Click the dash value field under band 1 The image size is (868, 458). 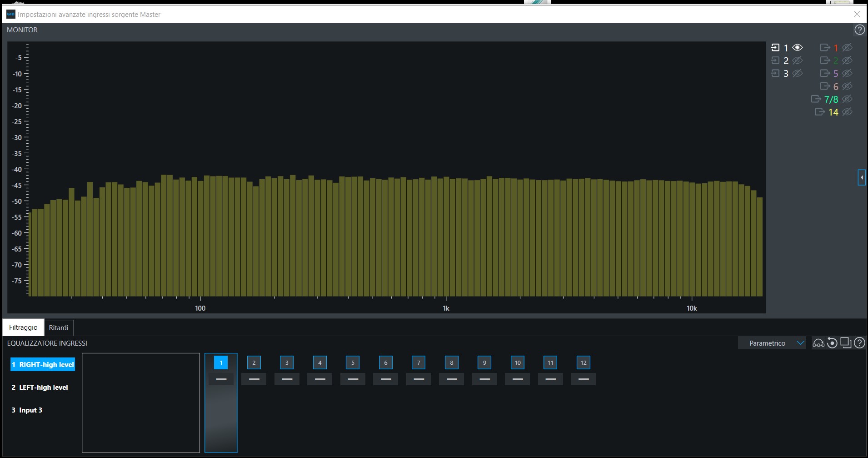click(221, 379)
